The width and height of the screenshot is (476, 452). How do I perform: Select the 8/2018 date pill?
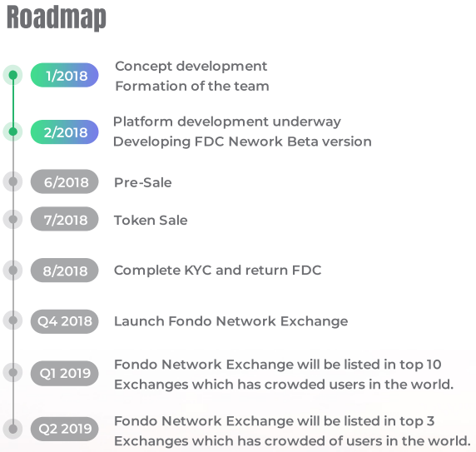[x=65, y=271]
